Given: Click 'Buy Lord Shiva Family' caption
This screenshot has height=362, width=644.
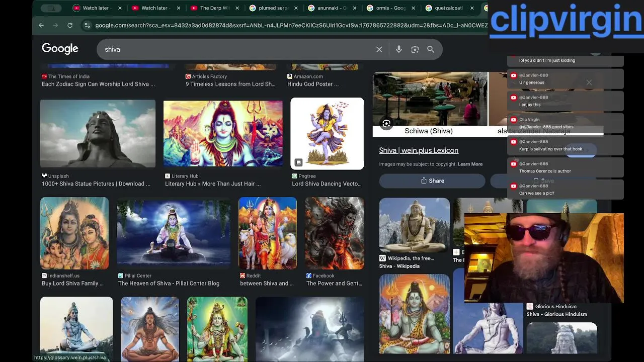Looking at the screenshot, I should click(72, 284).
